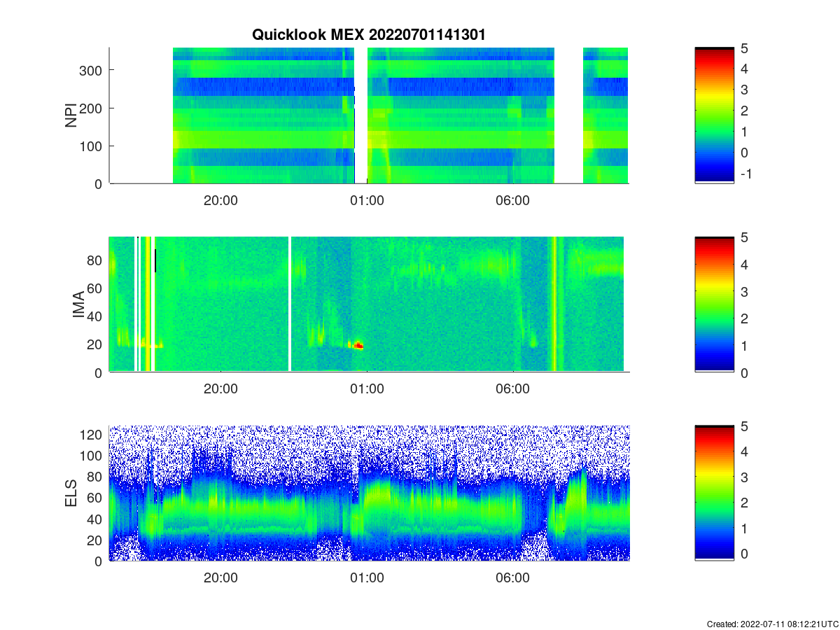Click the "0" tick on the ELS colorbar
This screenshot has width=840, height=630.
point(745,553)
